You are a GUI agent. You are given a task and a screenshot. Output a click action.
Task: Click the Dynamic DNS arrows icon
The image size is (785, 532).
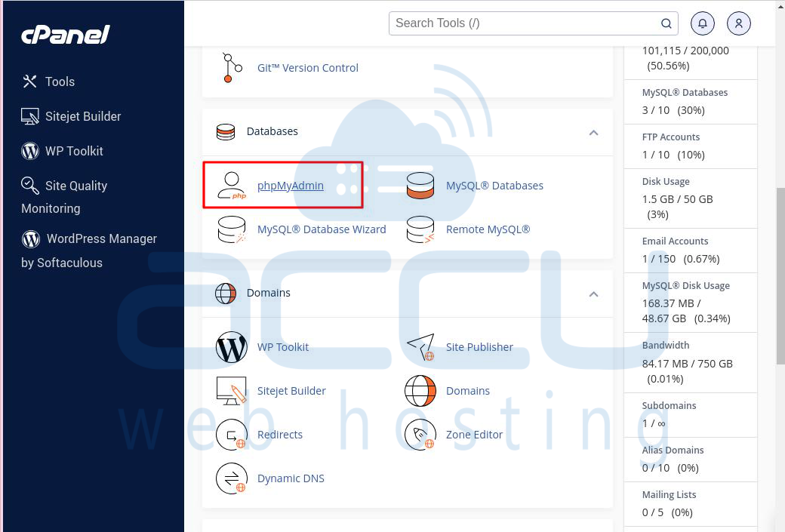click(231, 478)
